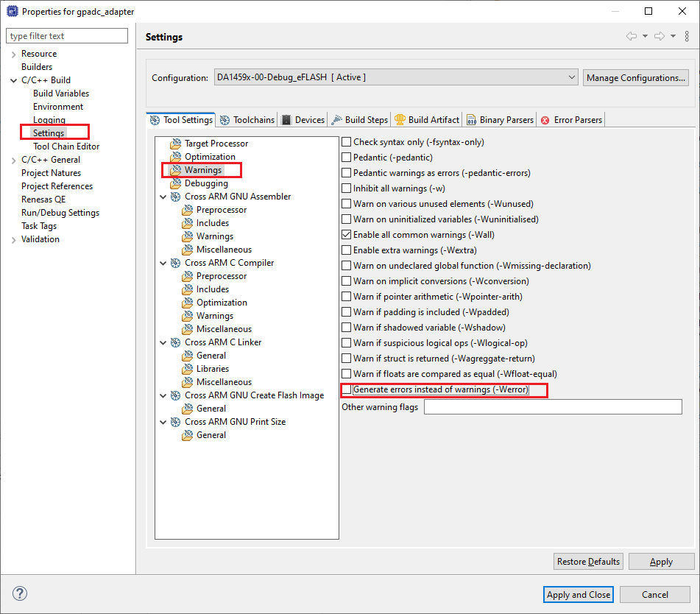Collapse the Cross ARM C Linker group

[163, 343]
